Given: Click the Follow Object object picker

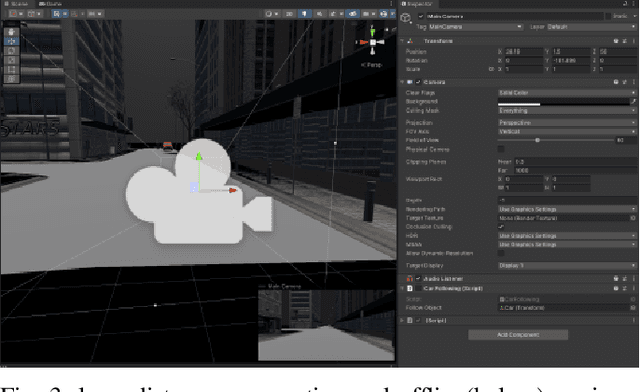Looking at the screenshot, I should click(x=633, y=307).
